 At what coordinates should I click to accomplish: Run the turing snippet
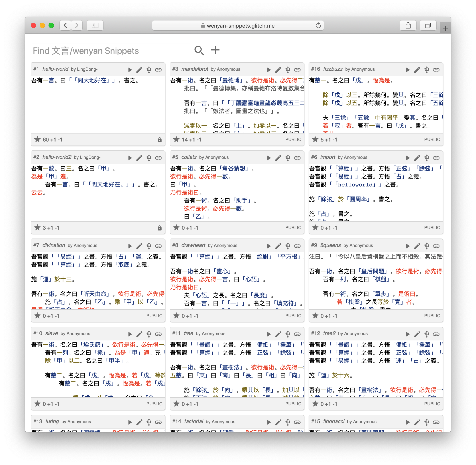(x=130, y=422)
